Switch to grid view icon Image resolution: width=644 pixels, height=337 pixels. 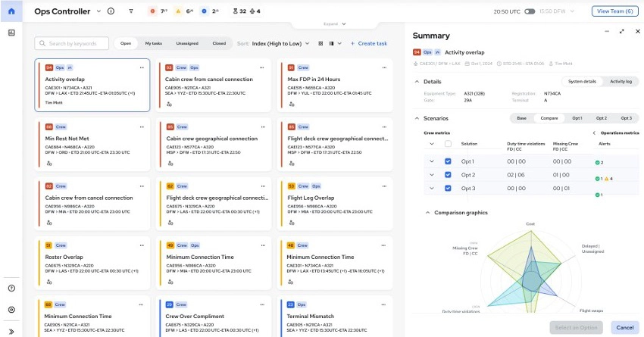coord(320,43)
